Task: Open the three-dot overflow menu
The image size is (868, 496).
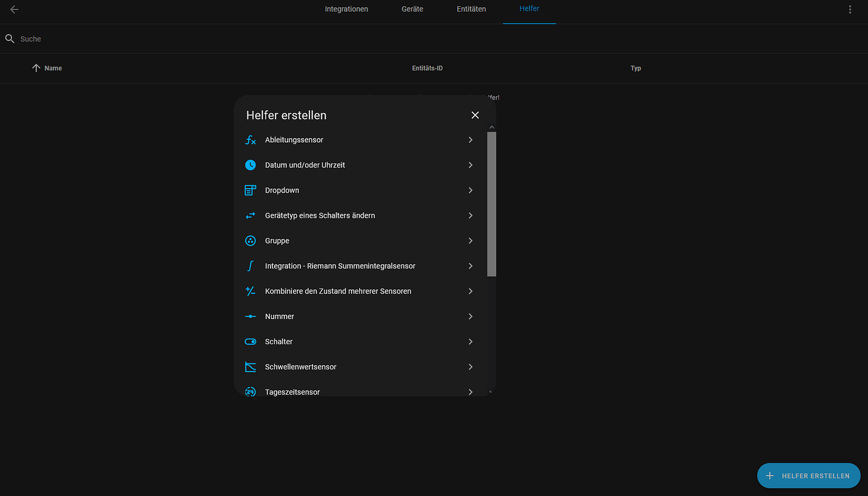Action: [x=850, y=9]
